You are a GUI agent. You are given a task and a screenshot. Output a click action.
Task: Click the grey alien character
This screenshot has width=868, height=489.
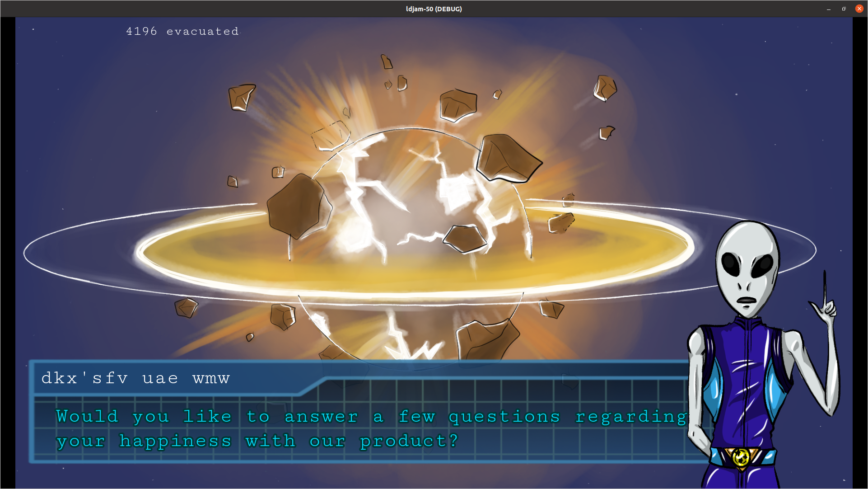pos(763,355)
